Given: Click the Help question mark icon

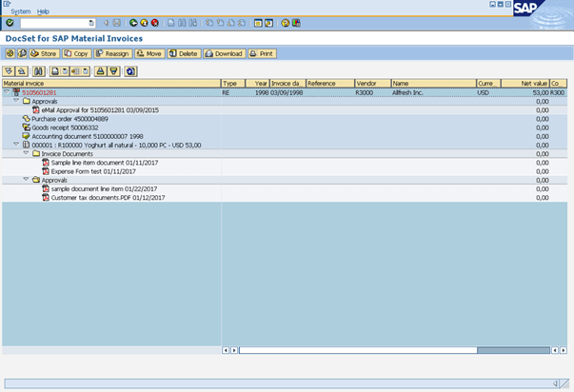Looking at the screenshot, I should tap(285, 22).
